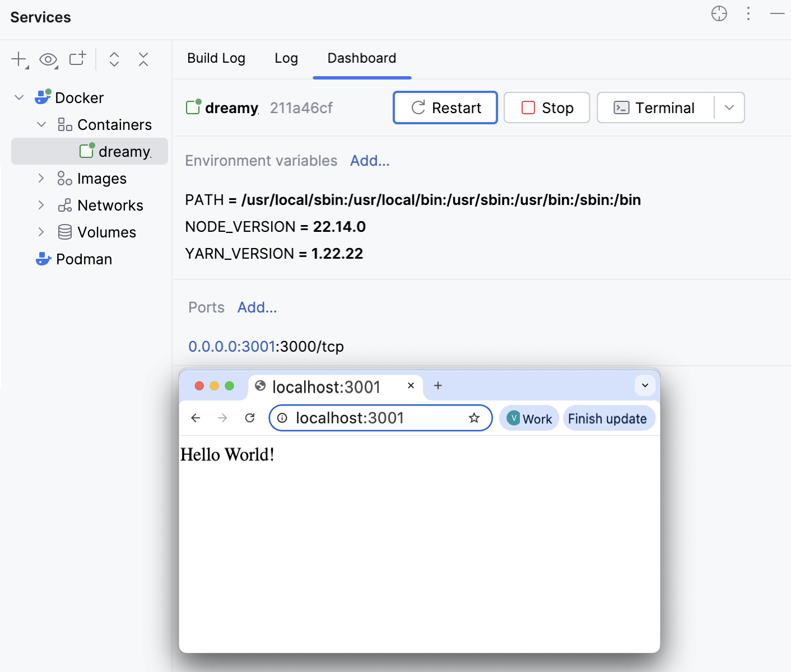Stop the dreamy container
The height and width of the screenshot is (672, 791).
click(547, 108)
